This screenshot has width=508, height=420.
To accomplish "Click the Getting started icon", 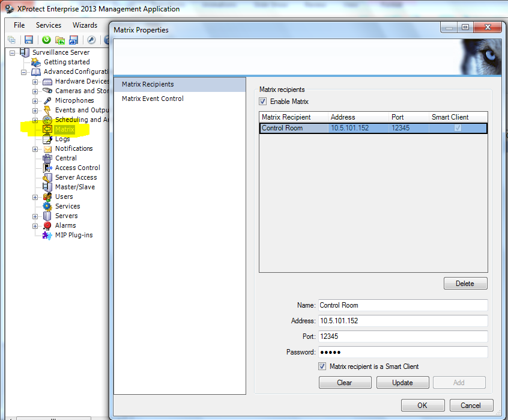I will pyautogui.click(x=36, y=62).
